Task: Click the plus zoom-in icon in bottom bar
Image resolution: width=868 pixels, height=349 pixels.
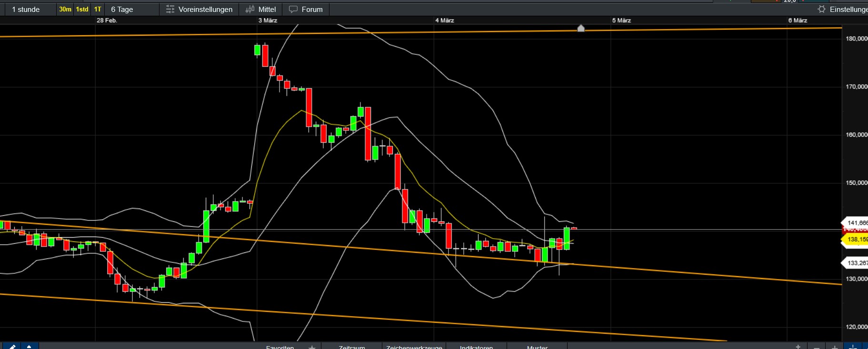Action: click(835, 347)
